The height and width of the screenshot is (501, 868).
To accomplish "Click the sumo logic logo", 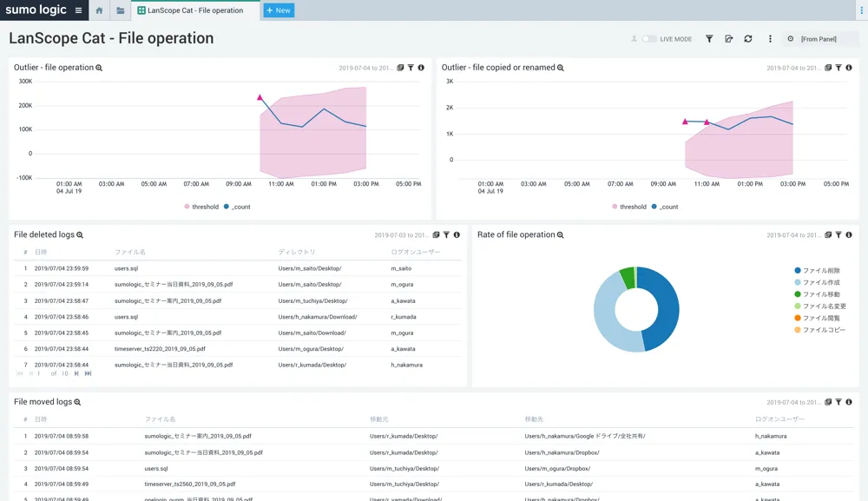I will point(36,10).
